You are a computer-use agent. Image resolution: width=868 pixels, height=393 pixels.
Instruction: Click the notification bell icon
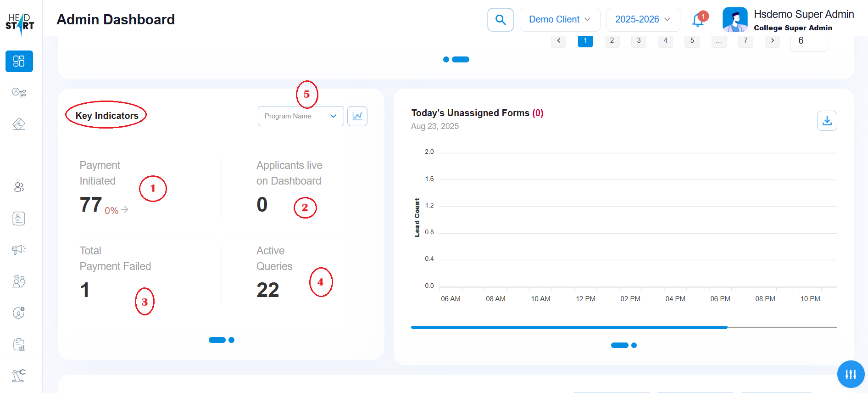point(698,20)
